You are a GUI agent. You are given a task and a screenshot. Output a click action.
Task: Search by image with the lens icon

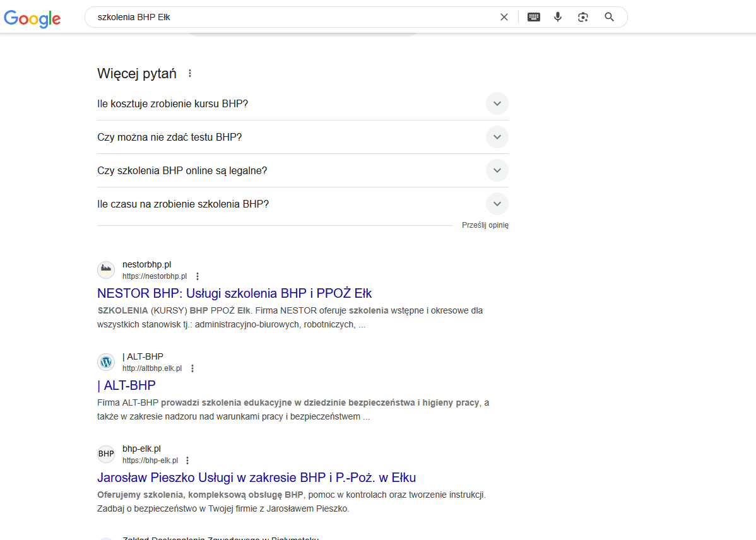(x=583, y=18)
